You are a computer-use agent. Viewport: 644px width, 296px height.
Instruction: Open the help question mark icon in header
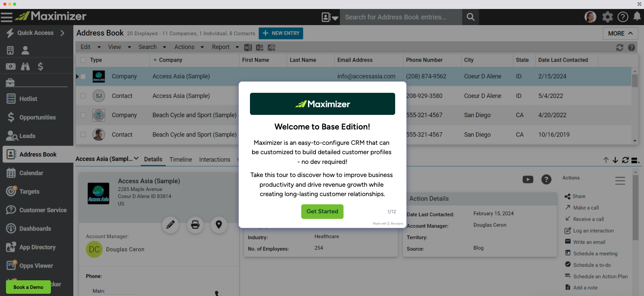tap(623, 17)
